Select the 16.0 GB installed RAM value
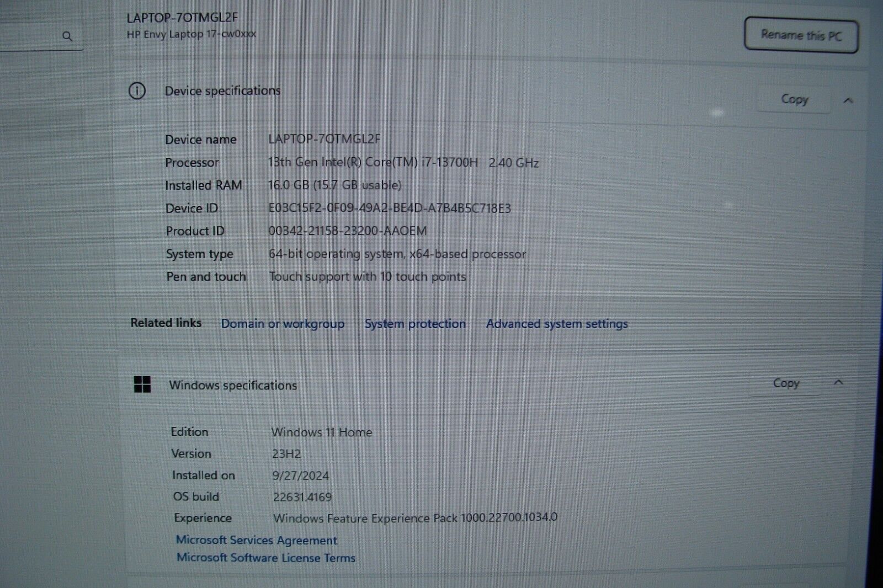The width and height of the screenshot is (883, 588). pos(335,185)
